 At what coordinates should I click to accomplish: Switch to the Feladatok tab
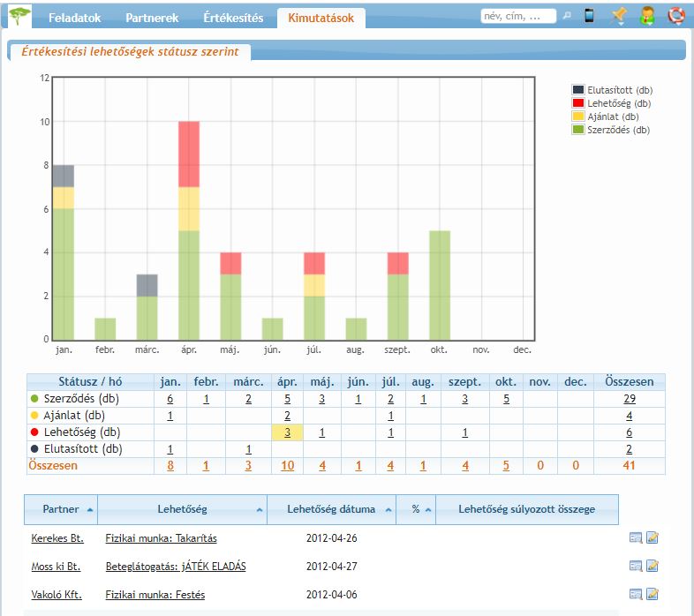coord(76,18)
